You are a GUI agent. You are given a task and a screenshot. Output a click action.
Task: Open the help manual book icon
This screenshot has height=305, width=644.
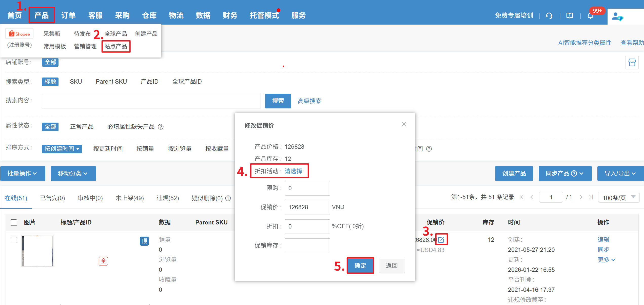coord(570,16)
